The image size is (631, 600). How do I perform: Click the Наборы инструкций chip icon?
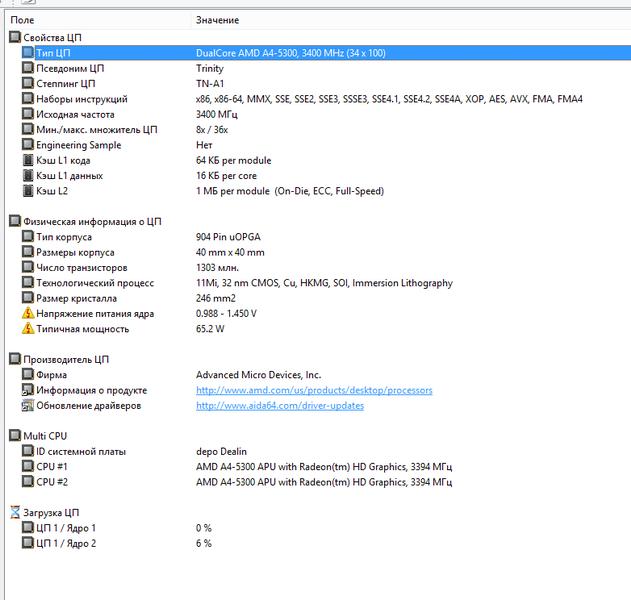point(28,99)
